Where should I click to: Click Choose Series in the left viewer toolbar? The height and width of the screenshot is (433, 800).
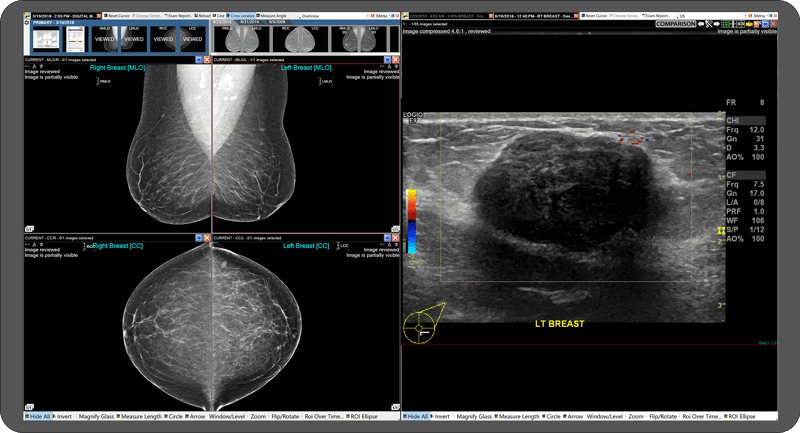coord(147,16)
